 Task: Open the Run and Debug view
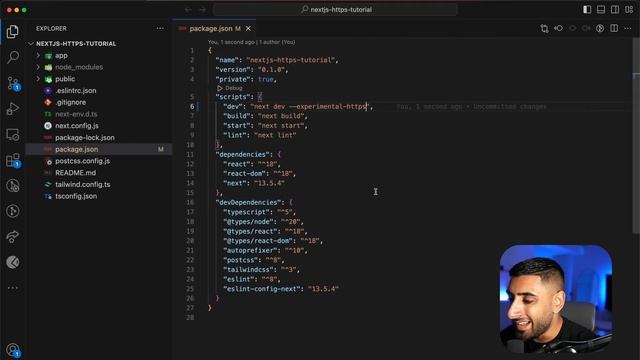point(13,109)
